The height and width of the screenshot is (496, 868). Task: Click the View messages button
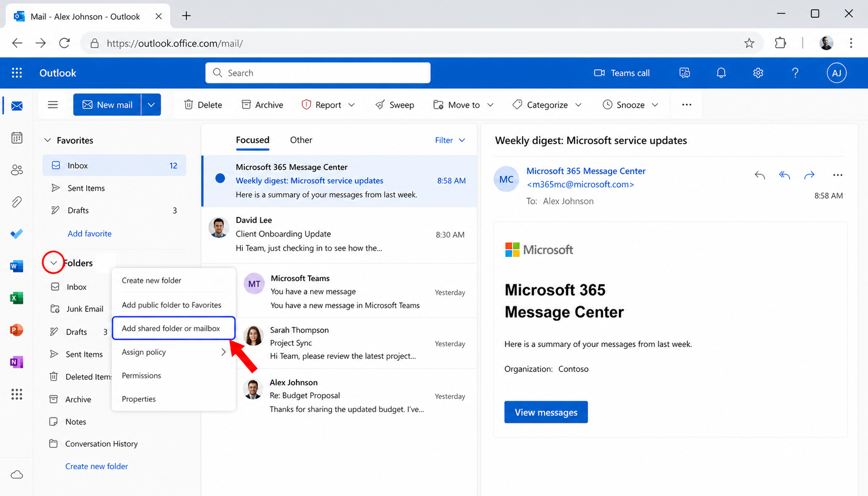pyautogui.click(x=546, y=412)
